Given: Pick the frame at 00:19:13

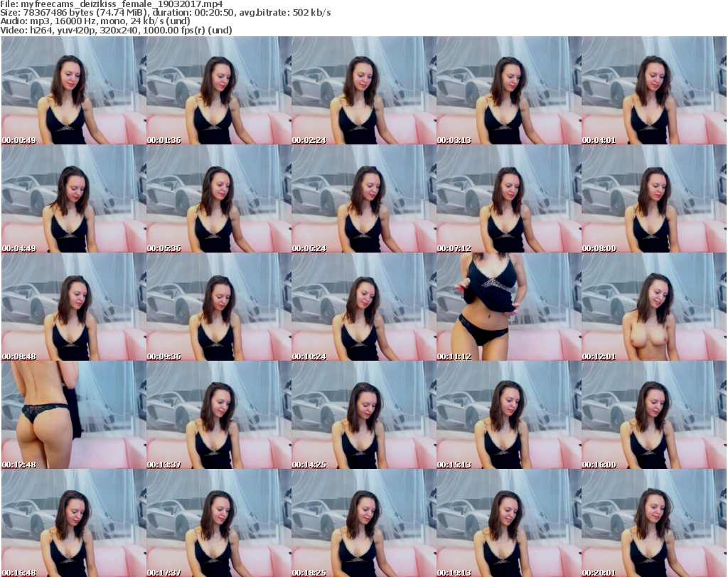Looking at the screenshot, I should (509, 523).
